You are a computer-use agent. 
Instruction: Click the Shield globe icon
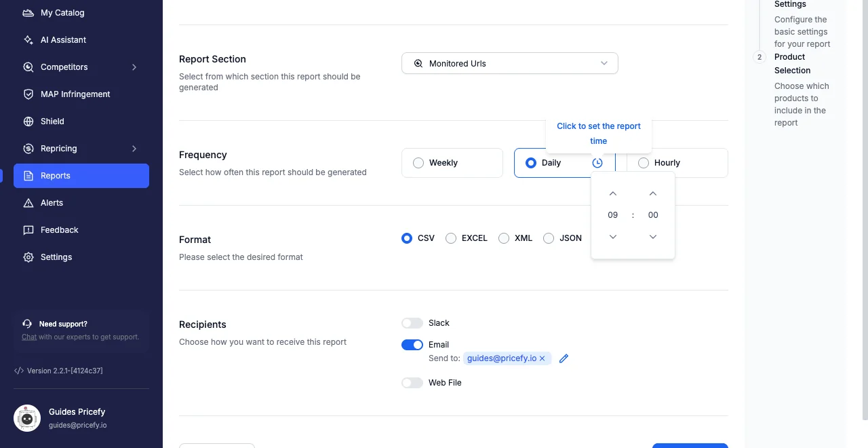tap(28, 122)
